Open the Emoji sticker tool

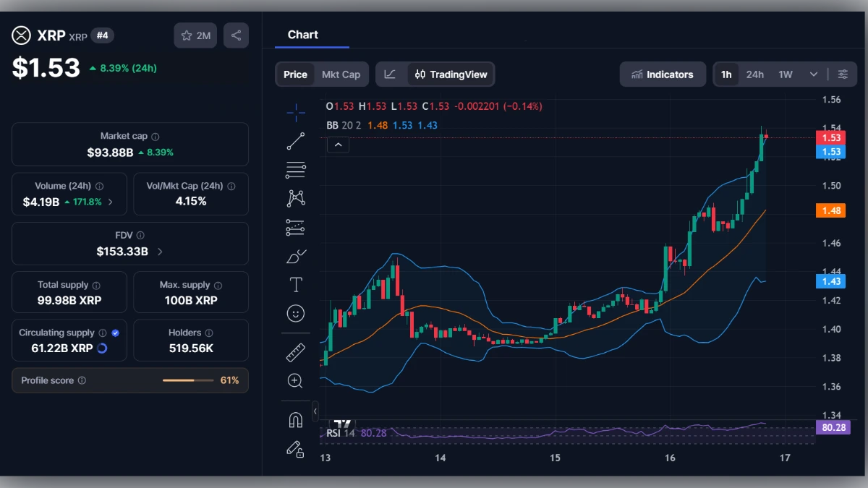[x=295, y=313]
